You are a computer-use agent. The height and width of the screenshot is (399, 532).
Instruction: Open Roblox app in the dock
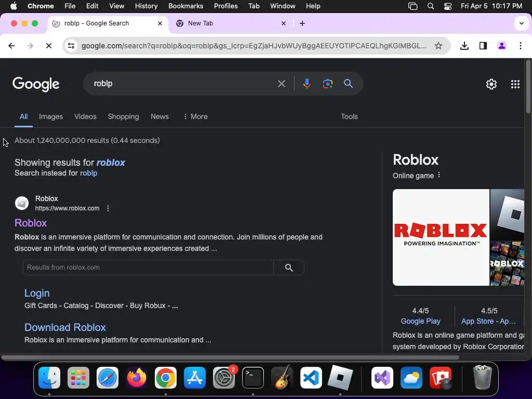[x=340, y=378]
